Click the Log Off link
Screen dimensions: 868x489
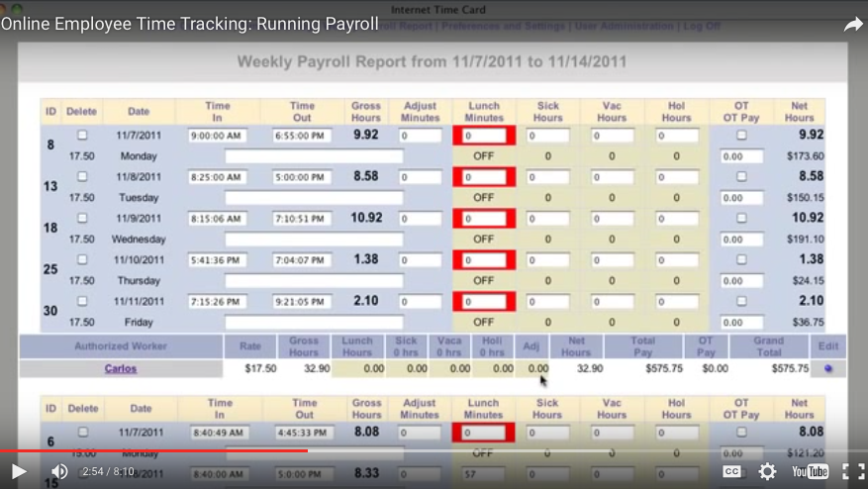click(x=699, y=26)
